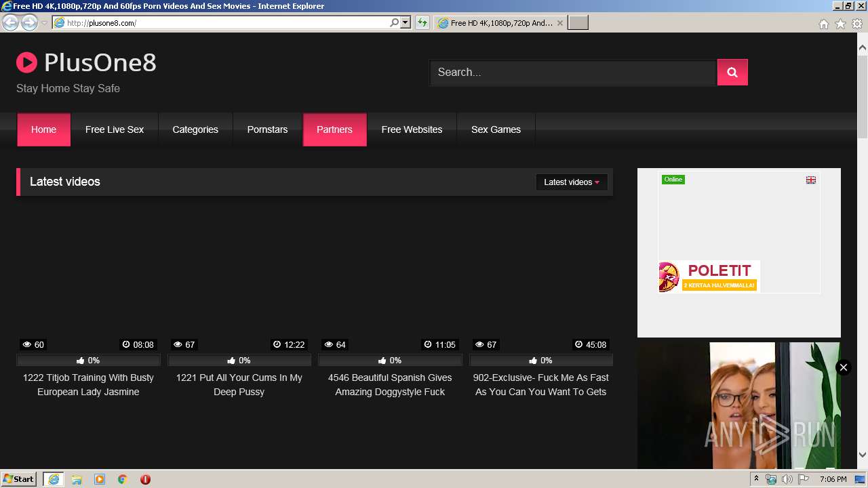Launch the media player taskbar icon

[x=100, y=479]
